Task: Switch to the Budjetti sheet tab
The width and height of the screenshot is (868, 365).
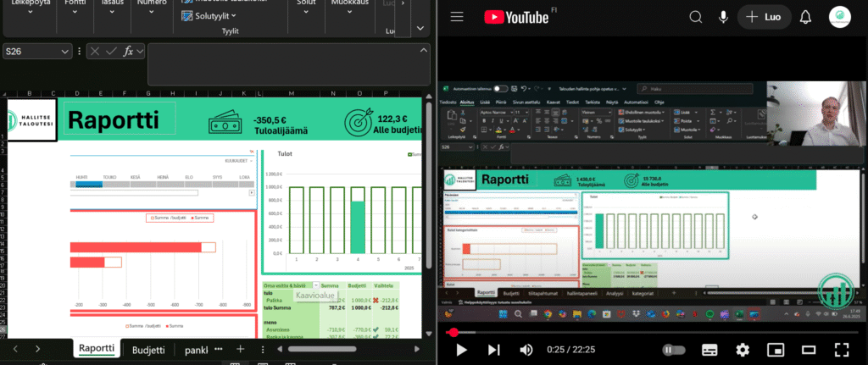Action: [x=148, y=350]
